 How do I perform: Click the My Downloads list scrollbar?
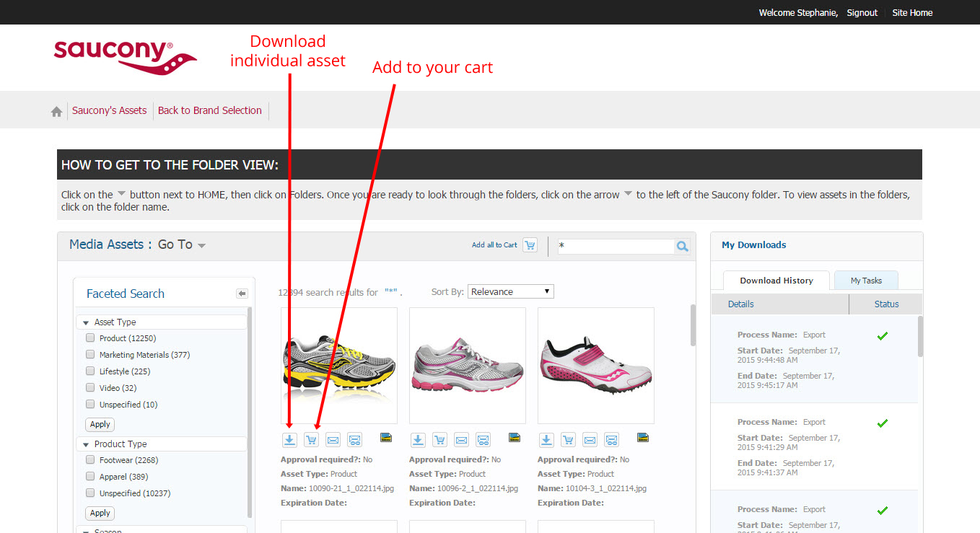tap(920, 336)
